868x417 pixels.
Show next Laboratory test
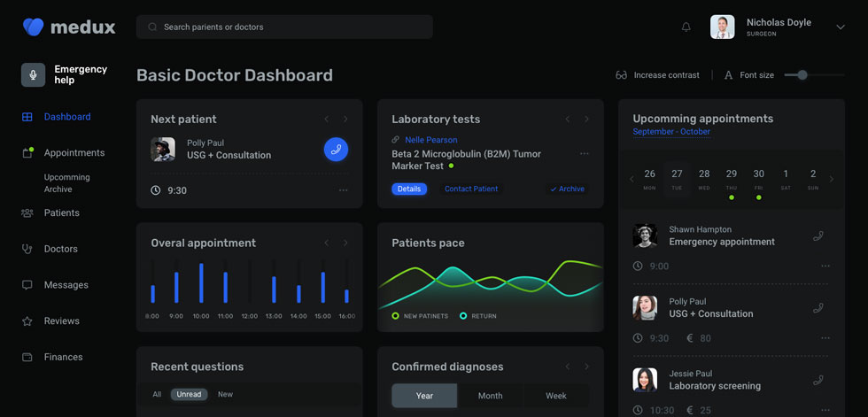(586, 119)
